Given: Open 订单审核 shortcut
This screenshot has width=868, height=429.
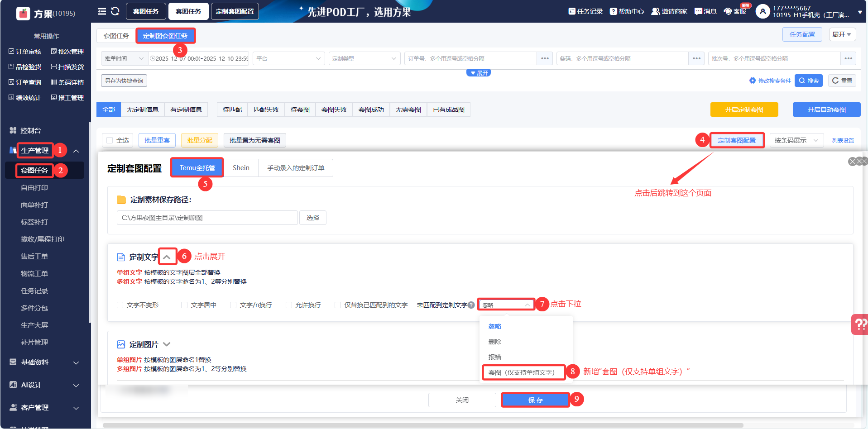Looking at the screenshot, I should (25, 52).
